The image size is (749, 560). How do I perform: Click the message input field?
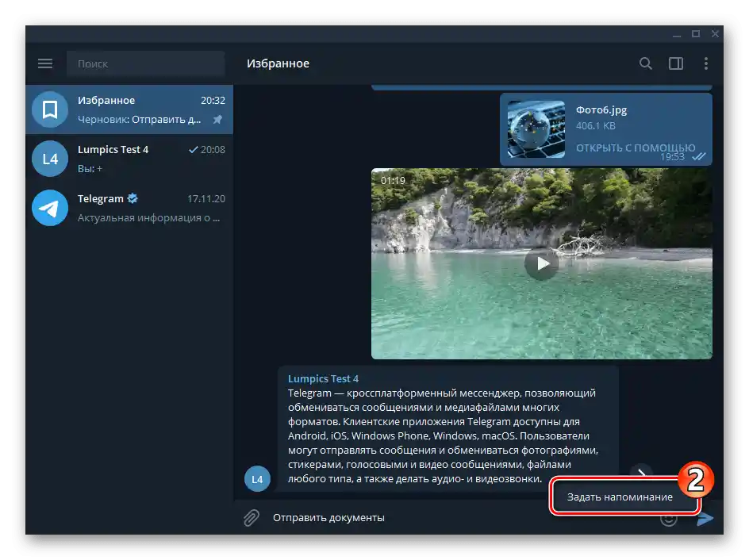459,517
